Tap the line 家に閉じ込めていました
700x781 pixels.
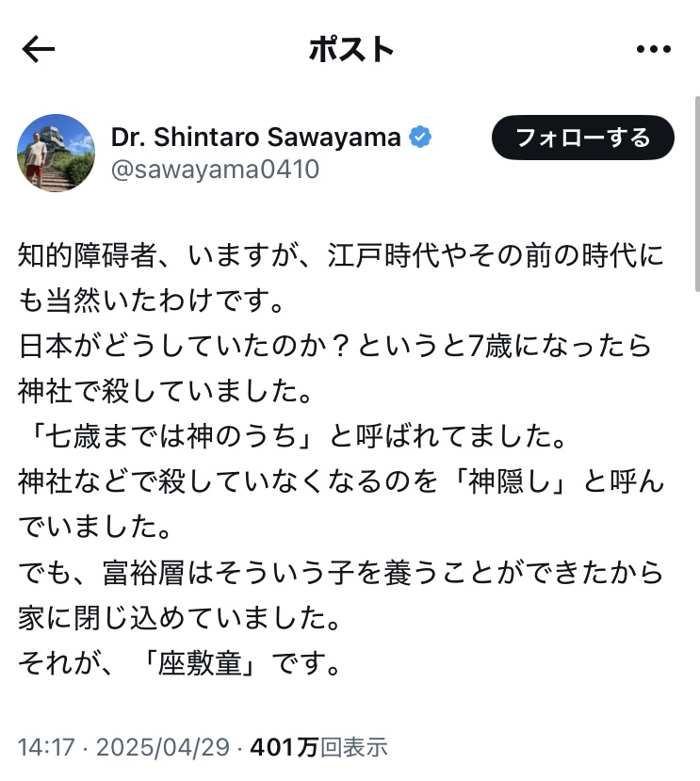coord(180,618)
